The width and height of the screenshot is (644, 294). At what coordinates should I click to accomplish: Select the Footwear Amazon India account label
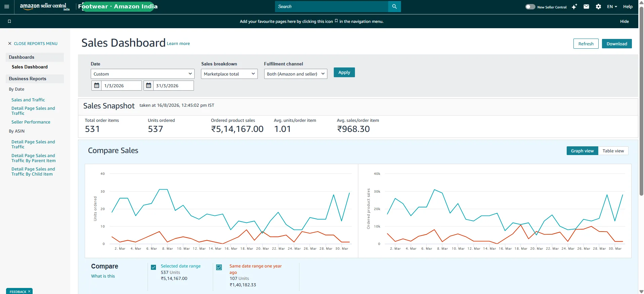click(x=118, y=6)
